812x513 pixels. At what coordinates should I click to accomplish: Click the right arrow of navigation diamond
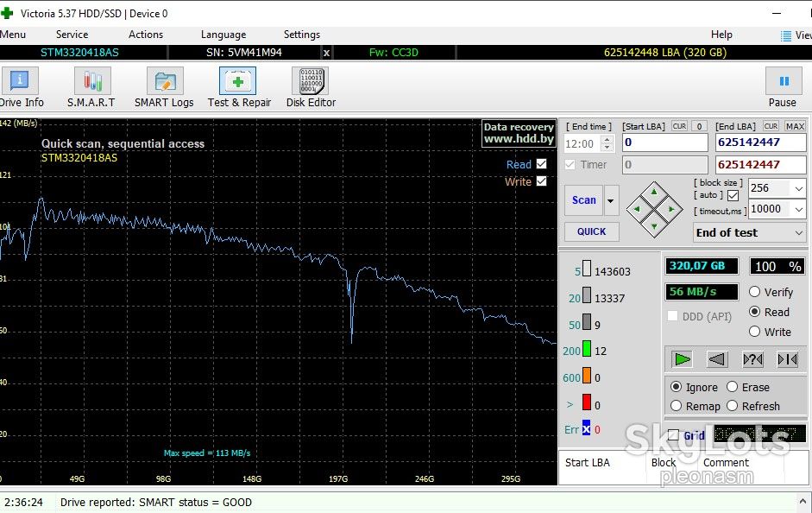(x=671, y=209)
